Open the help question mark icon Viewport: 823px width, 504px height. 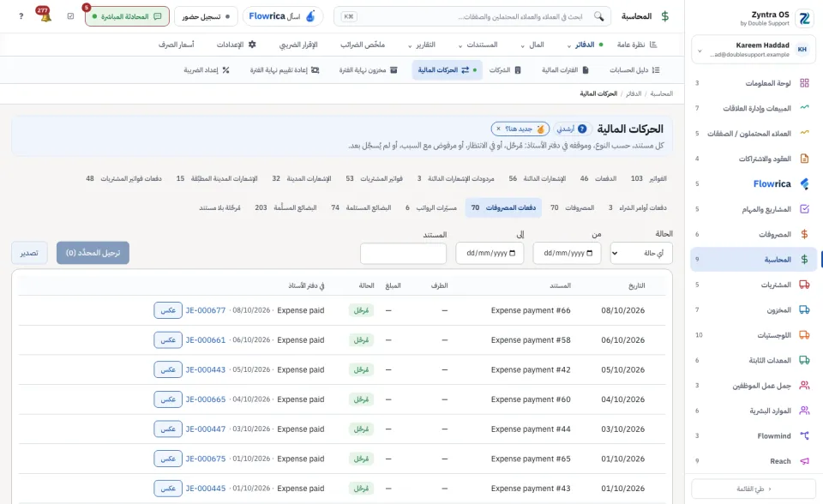pyautogui.click(x=21, y=16)
